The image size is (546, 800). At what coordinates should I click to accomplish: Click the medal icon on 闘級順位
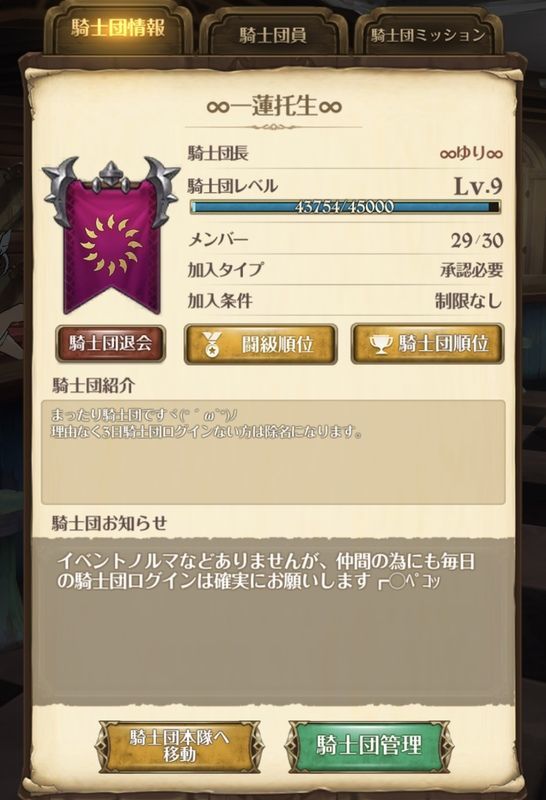pyautogui.click(x=211, y=344)
